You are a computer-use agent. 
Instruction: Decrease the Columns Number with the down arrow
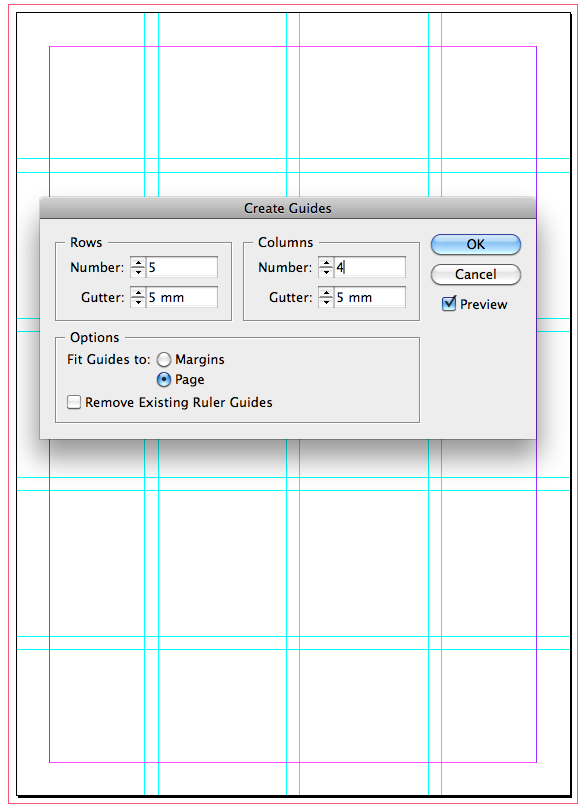click(x=326, y=271)
